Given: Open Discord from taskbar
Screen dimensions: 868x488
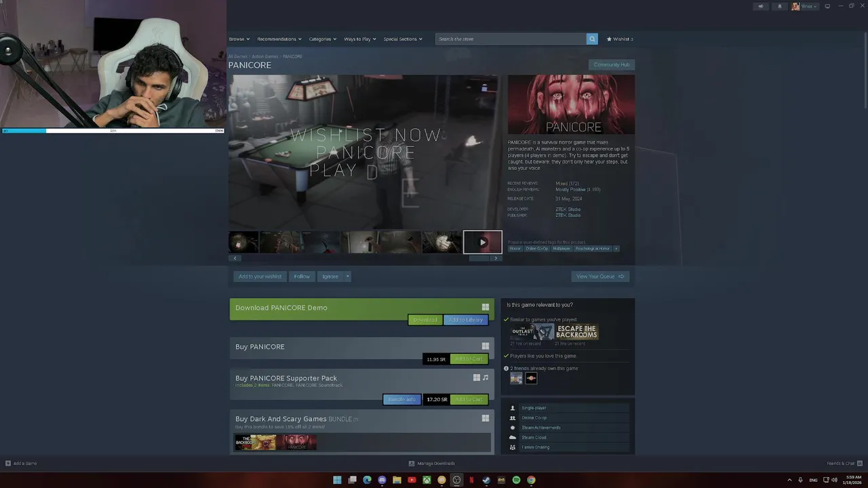Looking at the screenshot, I should click(x=382, y=480).
